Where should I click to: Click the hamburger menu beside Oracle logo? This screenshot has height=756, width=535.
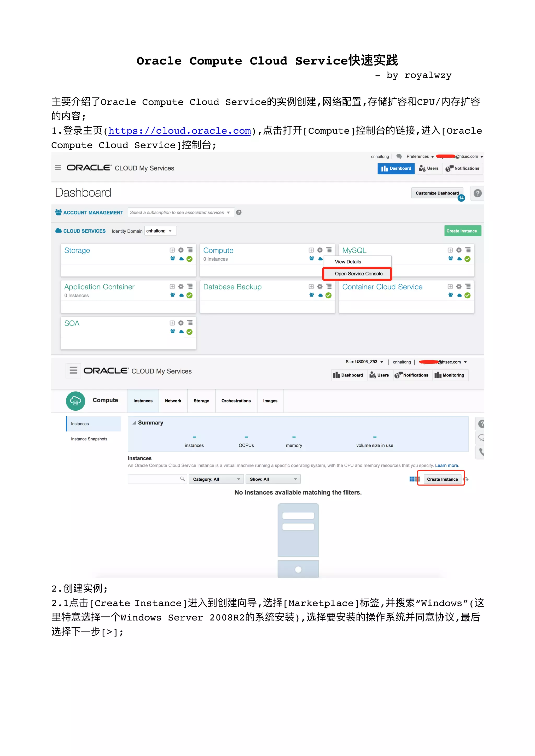[58, 168]
